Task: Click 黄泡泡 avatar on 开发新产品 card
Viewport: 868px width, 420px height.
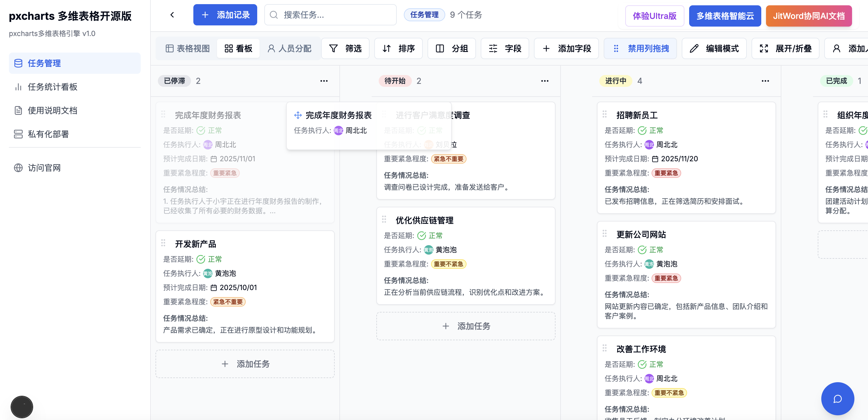Action: click(x=208, y=273)
